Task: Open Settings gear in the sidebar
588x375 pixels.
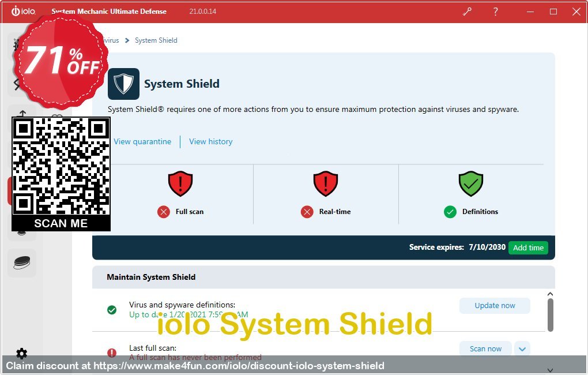Action: tap(22, 353)
